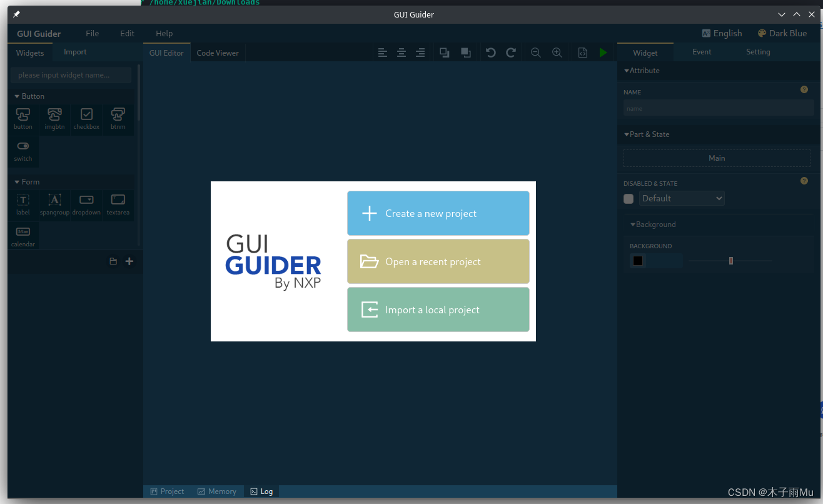This screenshot has width=823, height=504.
Task: Open the Setting tab
Action: [x=758, y=52]
